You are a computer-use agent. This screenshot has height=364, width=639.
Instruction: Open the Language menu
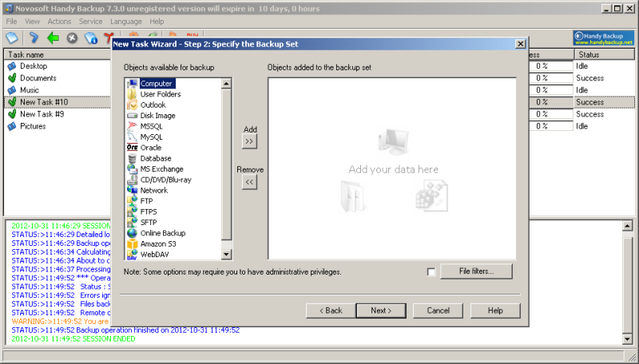point(126,21)
